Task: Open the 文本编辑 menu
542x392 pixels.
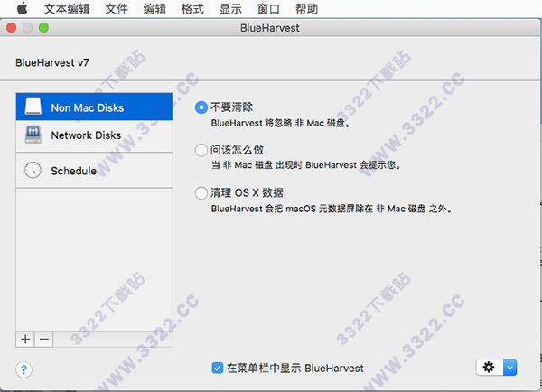Action: (x=67, y=9)
